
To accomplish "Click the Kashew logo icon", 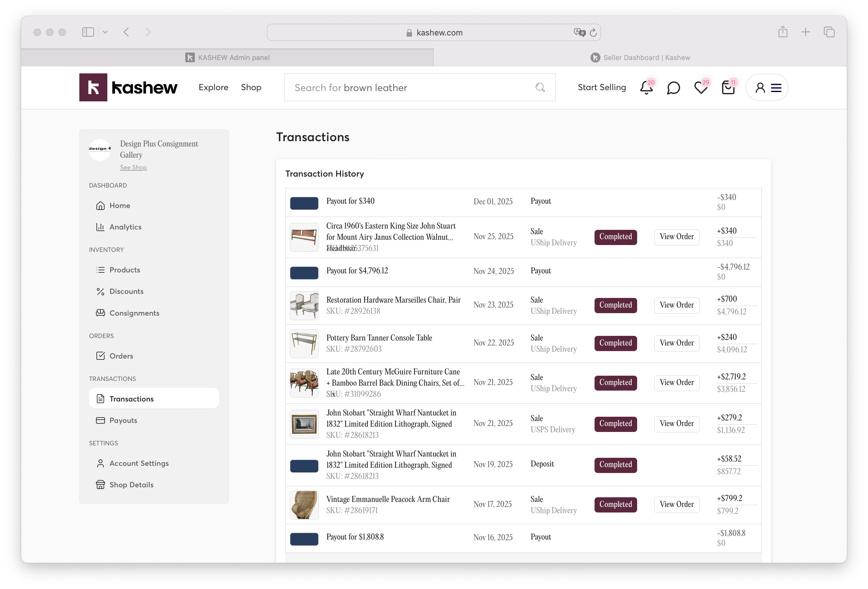I will (x=93, y=87).
